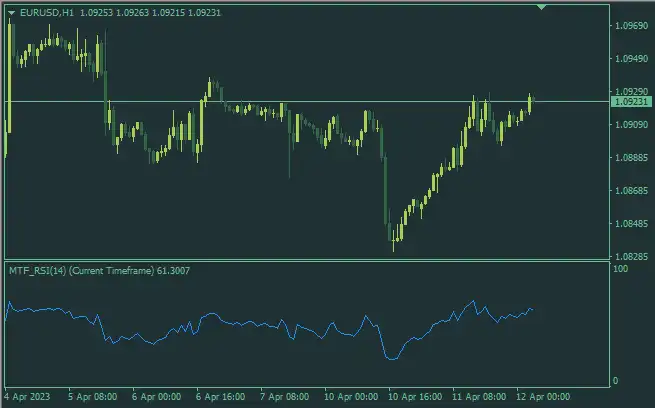This screenshot has height=408, width=655.
Task: Click the 11 Apr 08:00 time label
Action: tap(479, 396)
